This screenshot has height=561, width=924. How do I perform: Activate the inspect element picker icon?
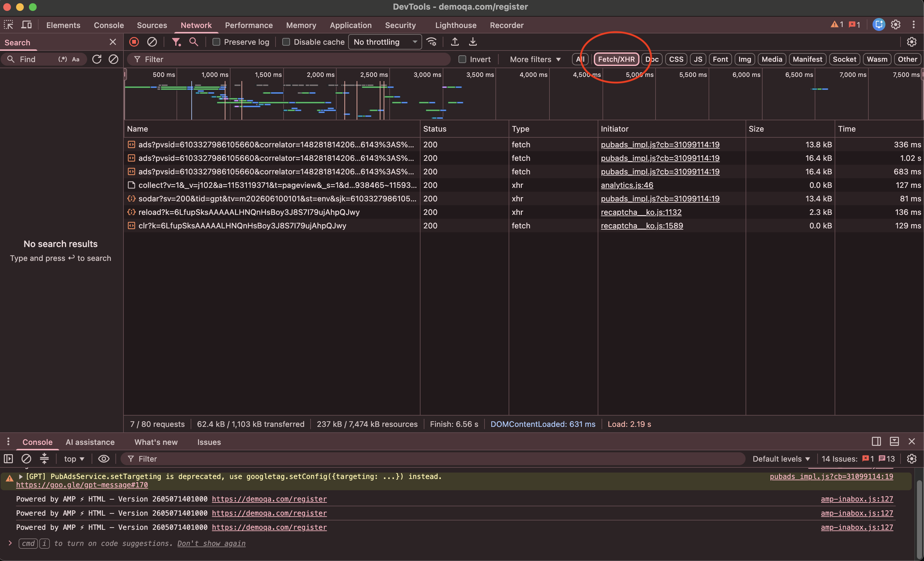click(x=8, y=25)
